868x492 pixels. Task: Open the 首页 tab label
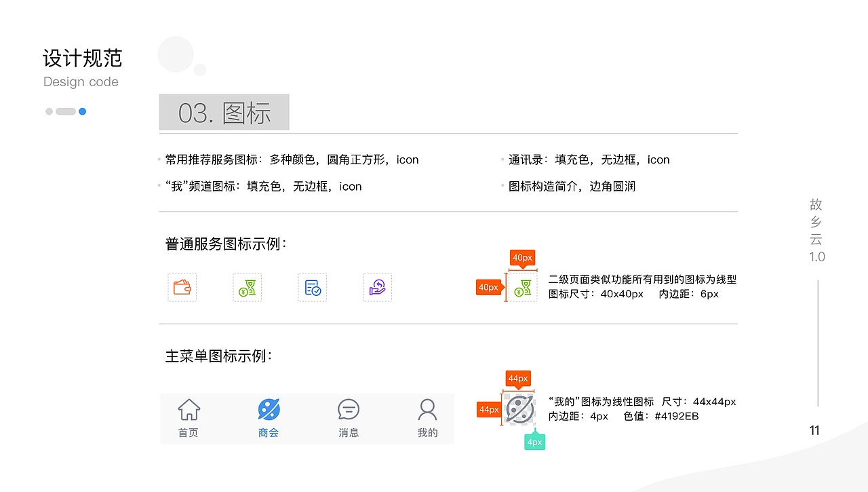click(189, 433)
